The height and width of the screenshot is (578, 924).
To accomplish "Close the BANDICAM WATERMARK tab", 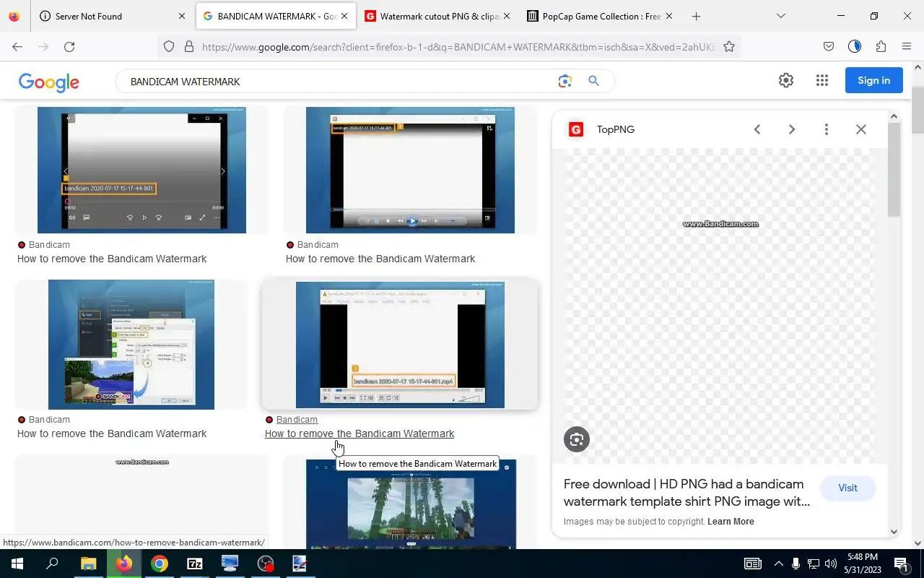I will pyautogui.click(x=344, y=16).
